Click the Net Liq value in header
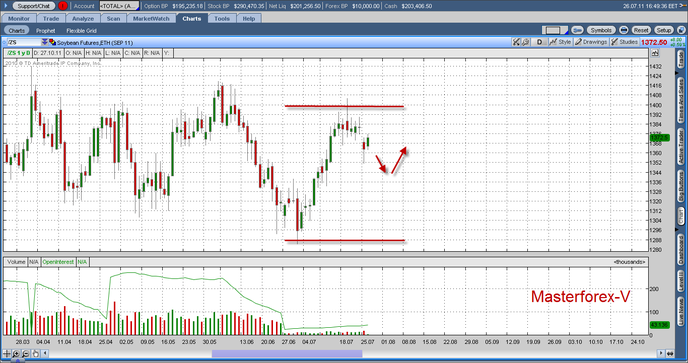 306,6
